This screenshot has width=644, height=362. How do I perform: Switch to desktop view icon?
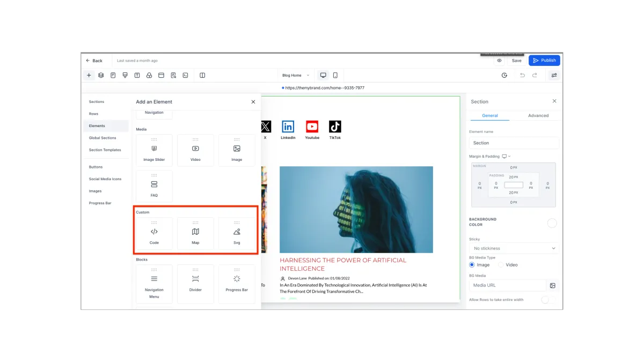[x=323, y=76]
